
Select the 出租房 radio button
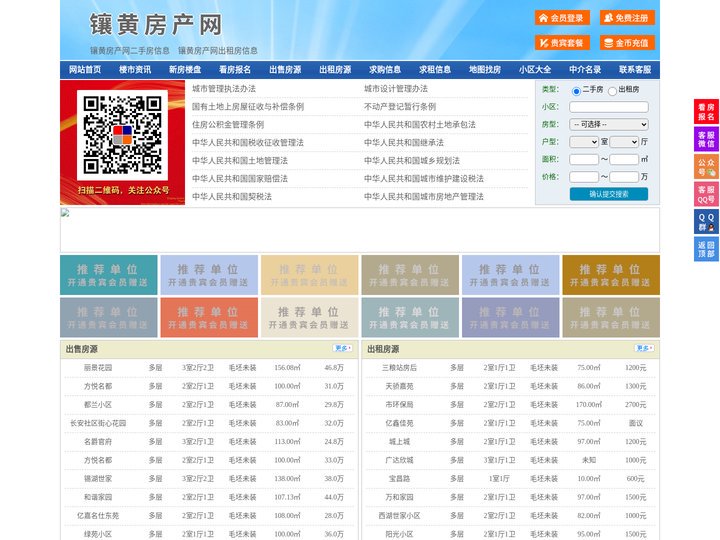[x=612, y=91]
